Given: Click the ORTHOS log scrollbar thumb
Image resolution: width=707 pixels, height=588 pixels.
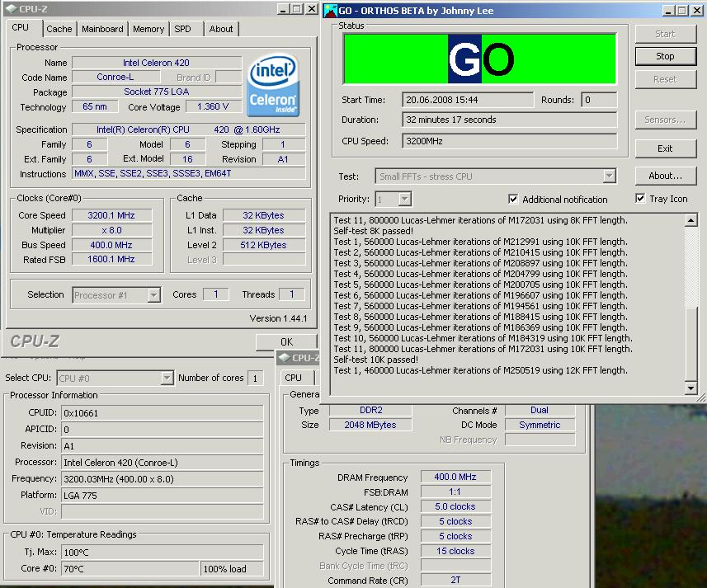Looking at the screenshot, I should tap(691, 344).
